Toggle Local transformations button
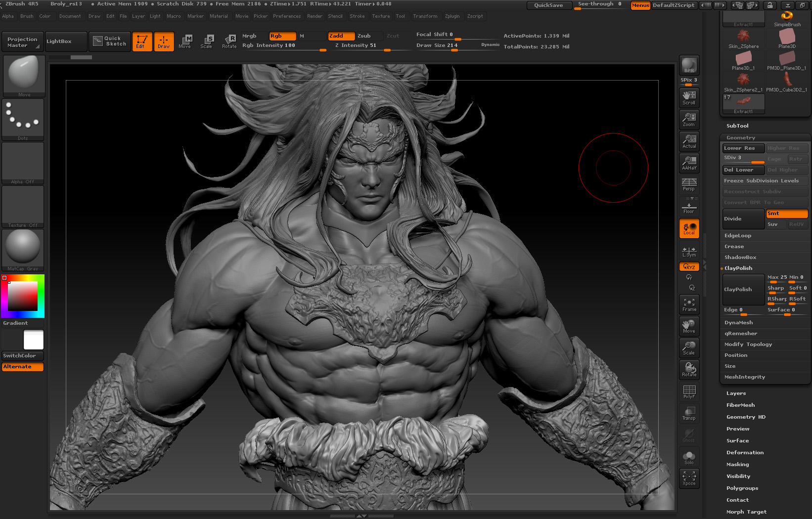The height and width of the screenshot is (519, 812). (x=689, y=228)
